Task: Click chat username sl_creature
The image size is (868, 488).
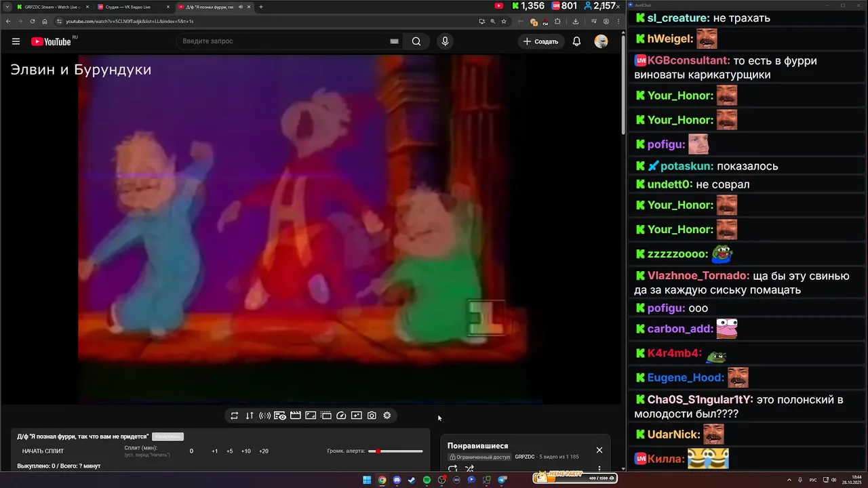Action: pos(678,18)
